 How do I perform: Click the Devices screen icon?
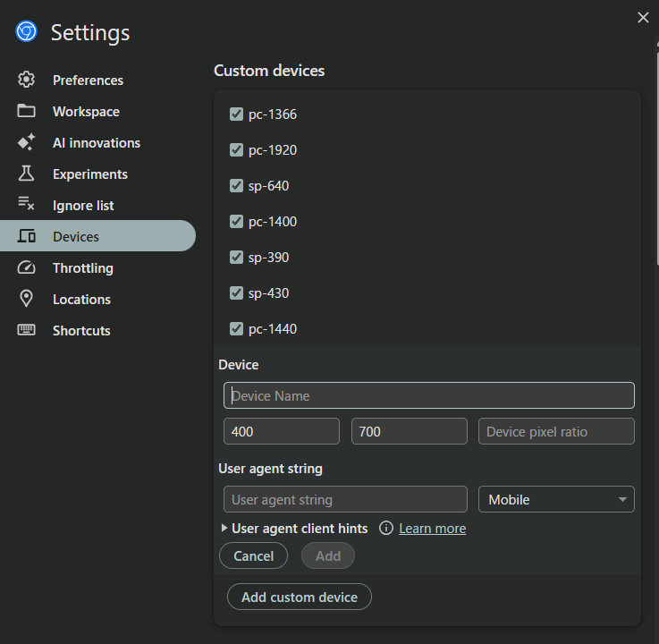pyautogui.click(x=26, y=236)
